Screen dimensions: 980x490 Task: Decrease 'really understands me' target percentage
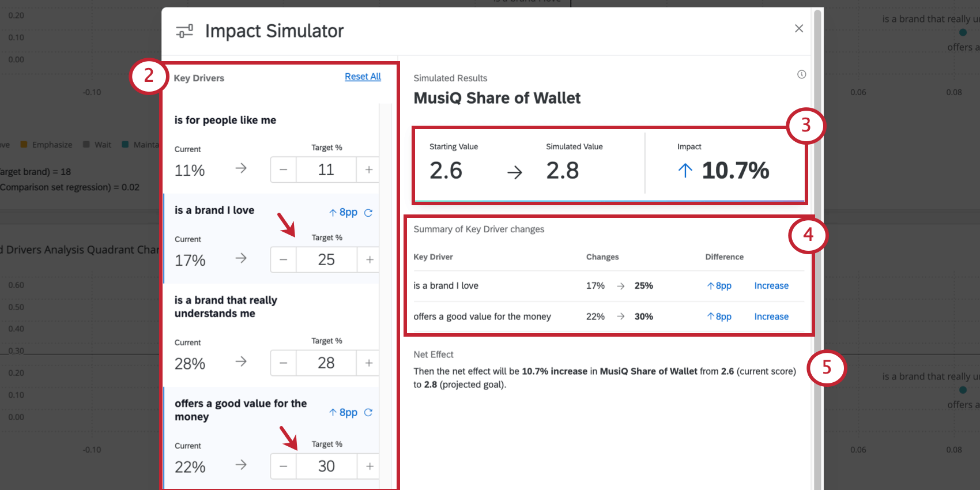tap(284, 363)
